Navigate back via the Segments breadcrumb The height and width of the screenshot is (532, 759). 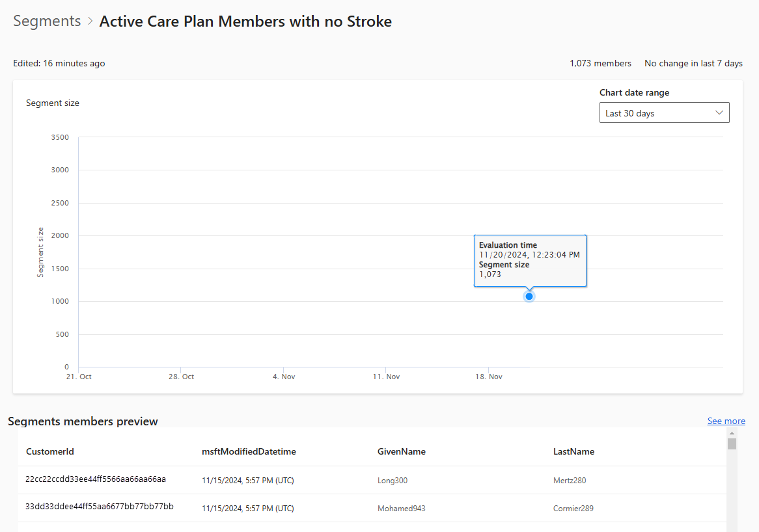(46, 21)
